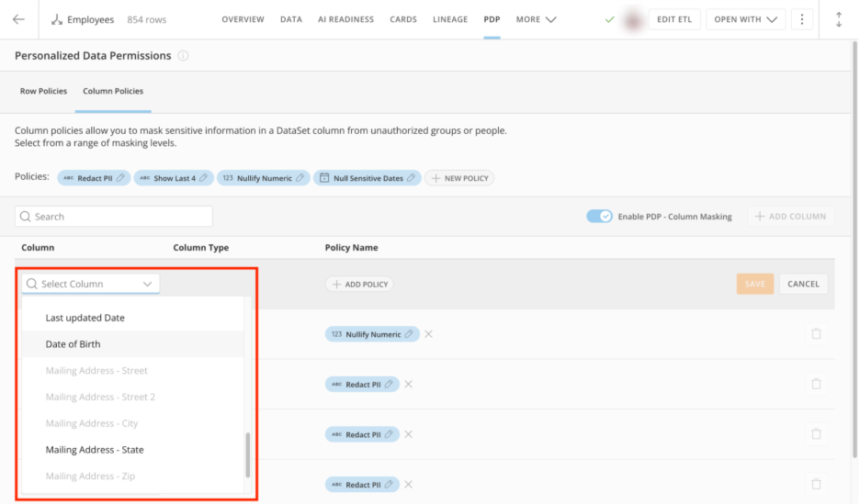The height and width of the screenshot is (504, 860).
Task: Open the Select Column combo box
Action: pyautogui.click(x=91, y=284)
